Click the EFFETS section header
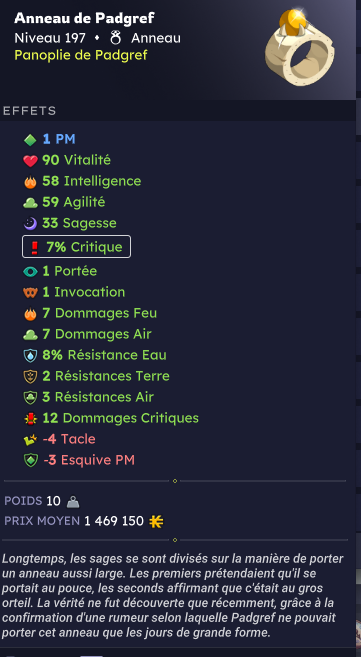 click(29, 111)
